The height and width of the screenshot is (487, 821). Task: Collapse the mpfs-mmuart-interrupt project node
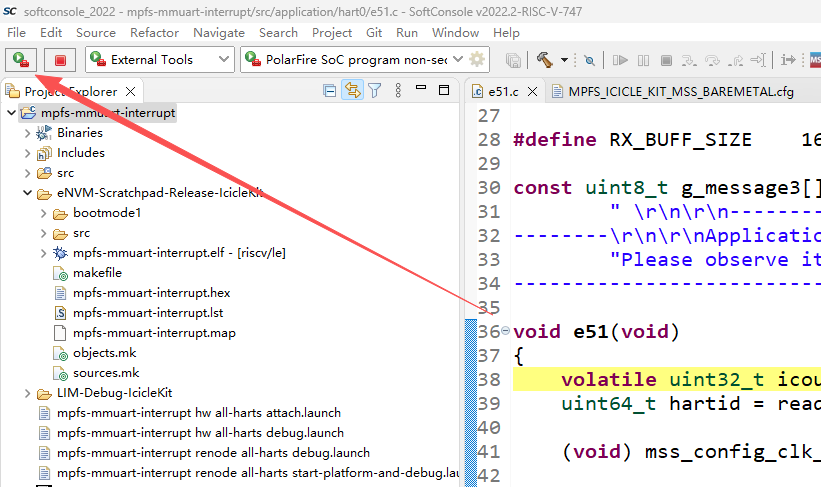11,113
